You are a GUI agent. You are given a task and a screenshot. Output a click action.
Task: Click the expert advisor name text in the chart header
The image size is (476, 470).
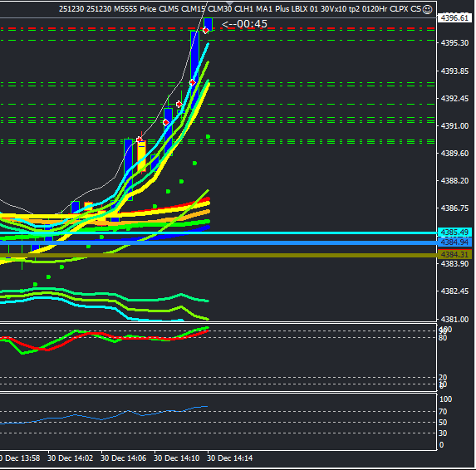click(x=240, y=9)
